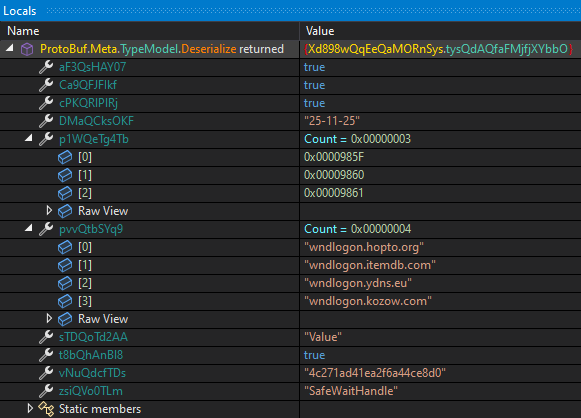Click the Raw View icon under pvvQtbSYq9
581x418 pixels.
(x=65, y=319)
